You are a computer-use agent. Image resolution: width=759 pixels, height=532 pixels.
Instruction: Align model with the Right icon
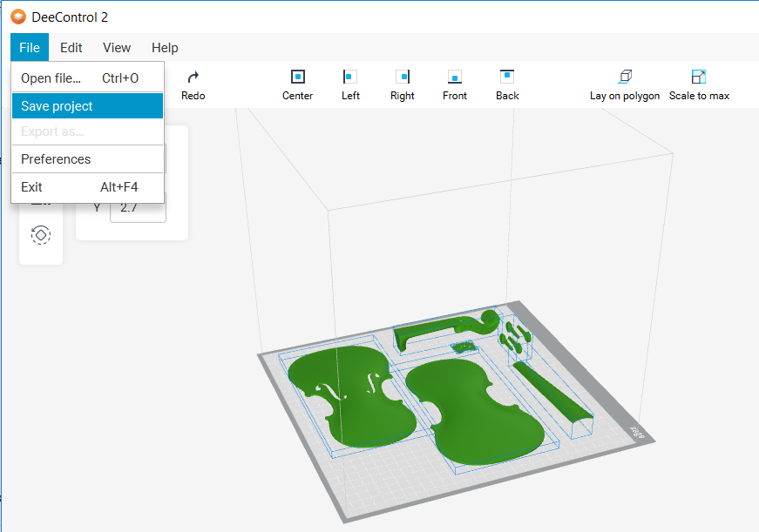pos(402,77)
